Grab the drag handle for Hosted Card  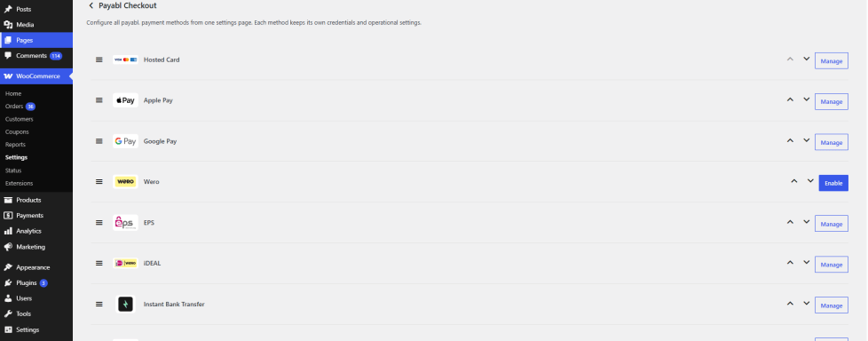(99, 59)
